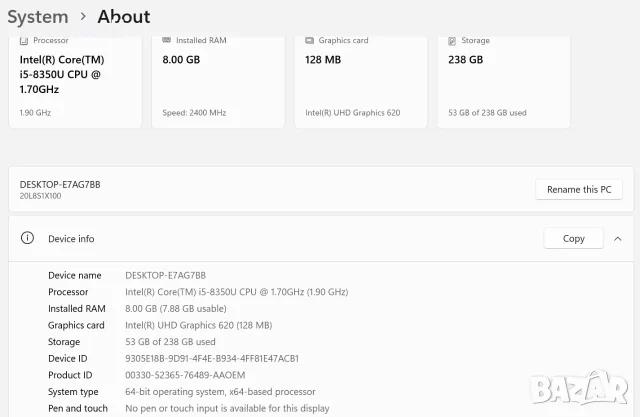This screenshot has width=640, height=417.
Task: Select the 238 GB storage card value
Action: pyautogui.click(x=465, y=60)
